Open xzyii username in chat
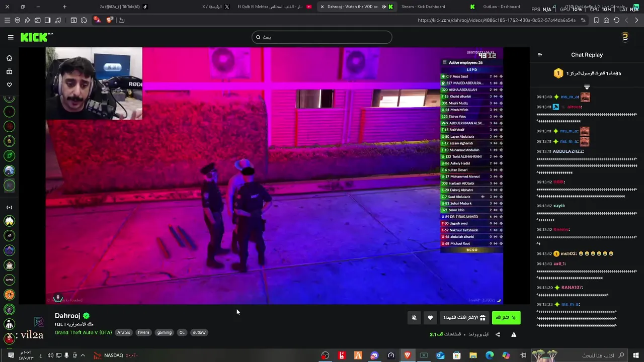The image size is (644, 362). point(559,206)
